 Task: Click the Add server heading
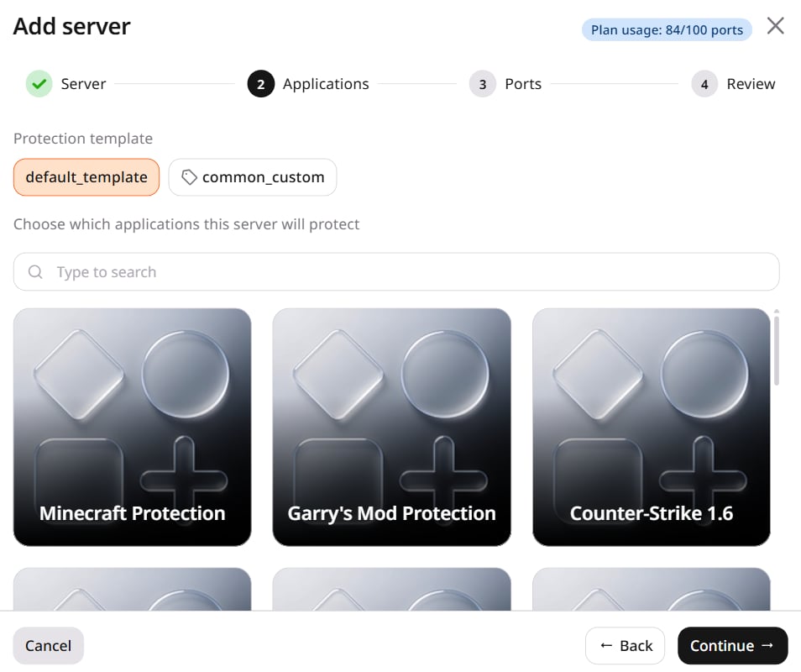[x=72, y=27]
